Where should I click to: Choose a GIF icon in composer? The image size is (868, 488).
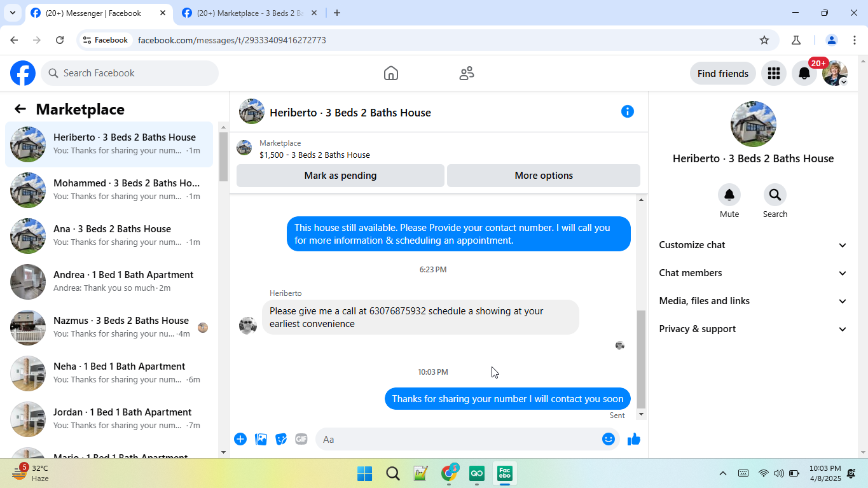click(301, 439)
